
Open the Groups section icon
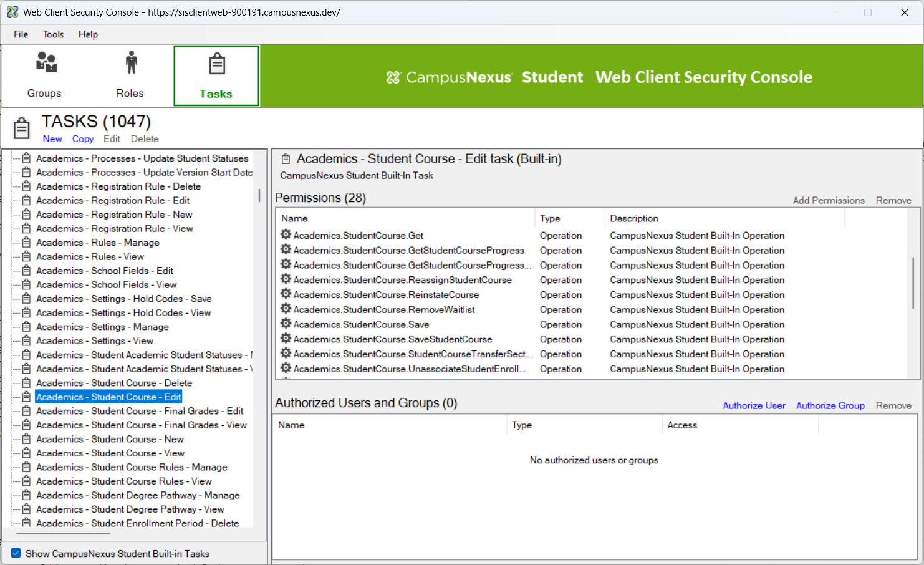point(46,62)
